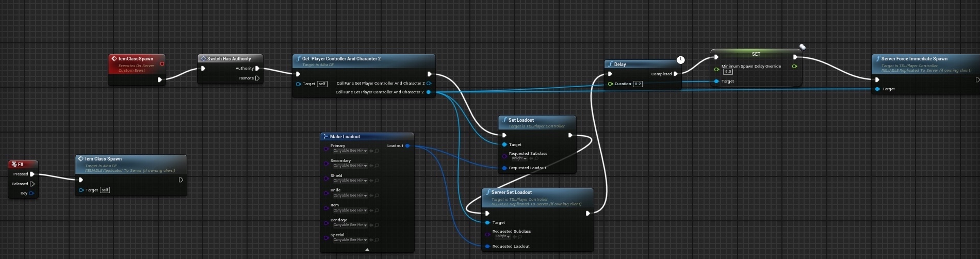Collapse the Make Loadout node with the bottom arrow
The height and width of the screenshot is (259, 980).
(x=367, y=249)
